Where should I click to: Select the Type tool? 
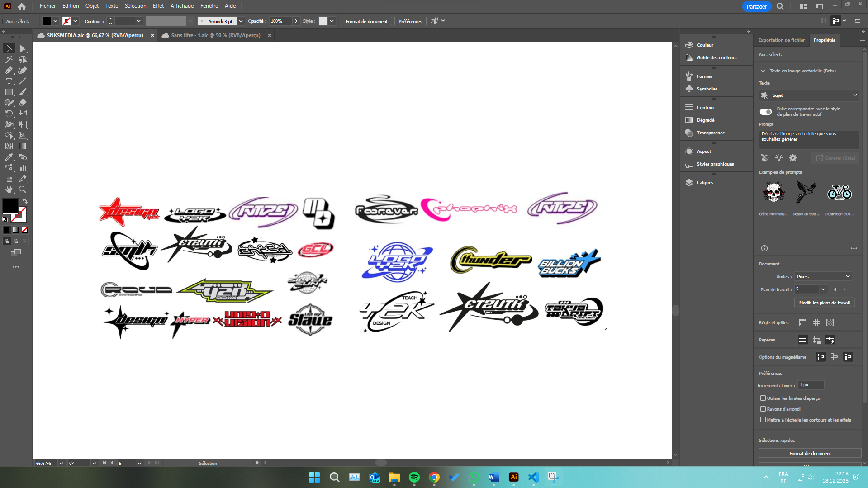coord(9,81)
